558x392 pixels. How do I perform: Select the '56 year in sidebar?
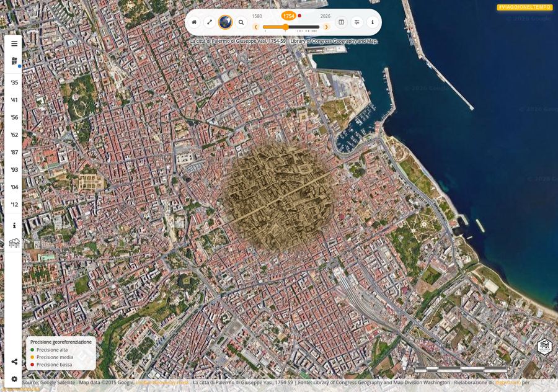click(x=14, y=117)
